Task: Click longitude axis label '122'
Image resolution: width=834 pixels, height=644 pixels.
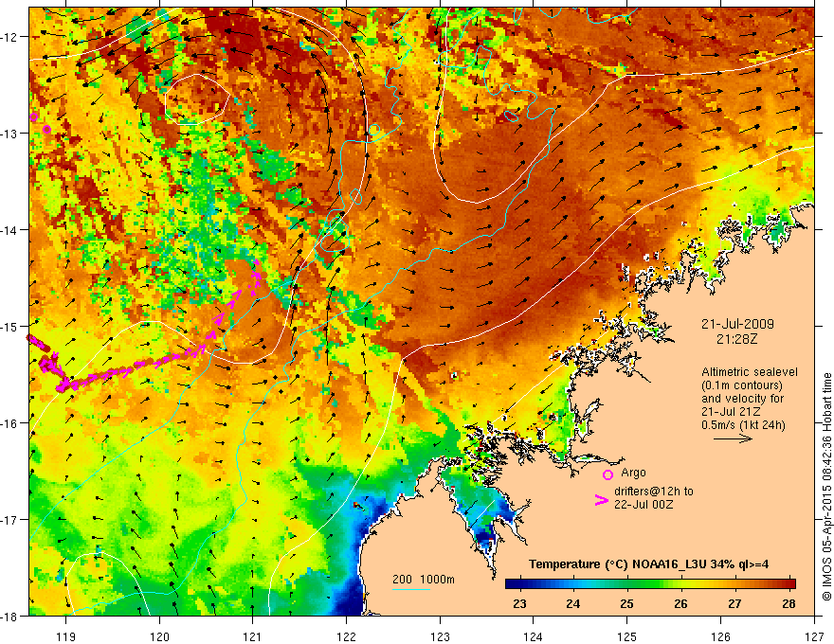Action: point(346,636)
